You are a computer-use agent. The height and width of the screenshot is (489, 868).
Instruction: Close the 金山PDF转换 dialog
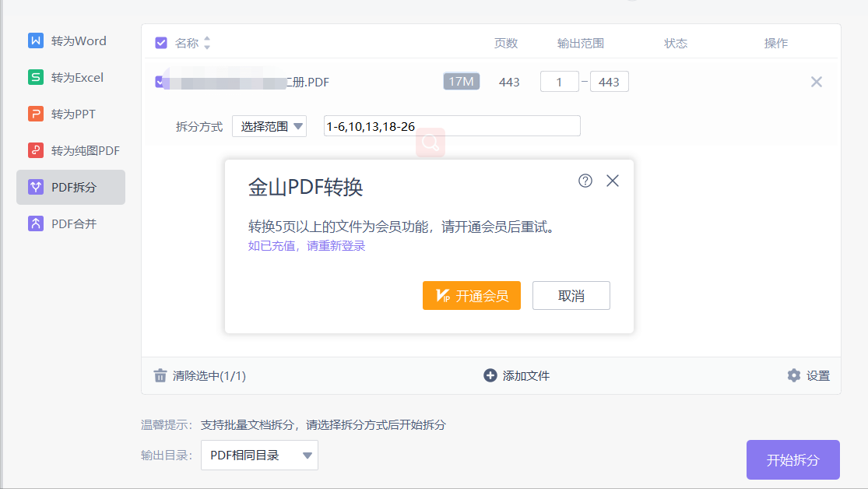(x=612, y=181)
